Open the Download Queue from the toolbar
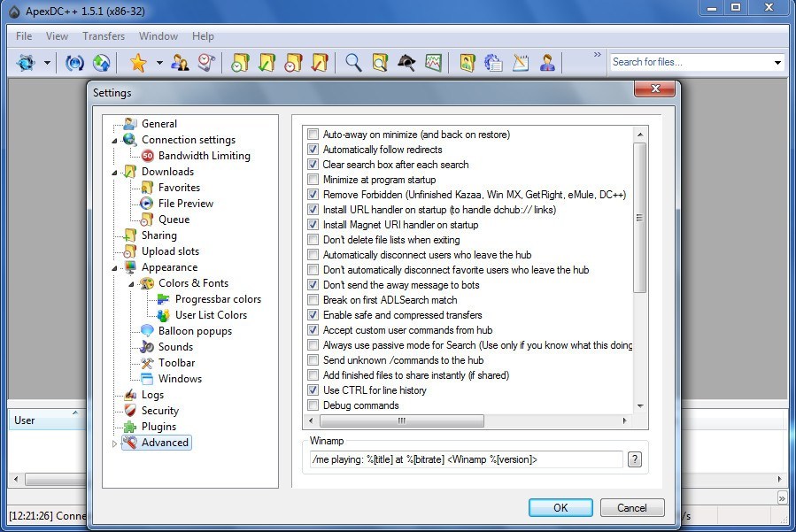The image size is (796, 532). (239, 62)
